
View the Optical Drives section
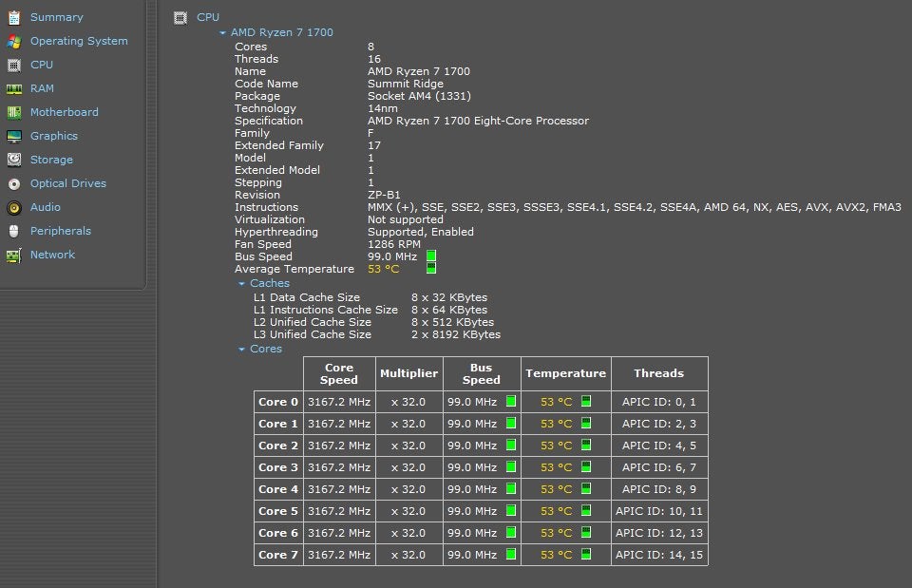pyautogui.click(x=68, y=183)
